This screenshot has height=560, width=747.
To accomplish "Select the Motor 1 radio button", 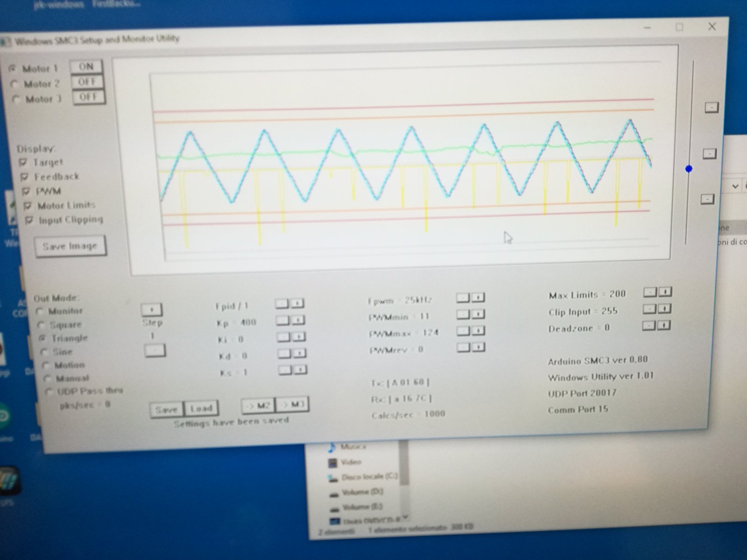I will [13, 68].
